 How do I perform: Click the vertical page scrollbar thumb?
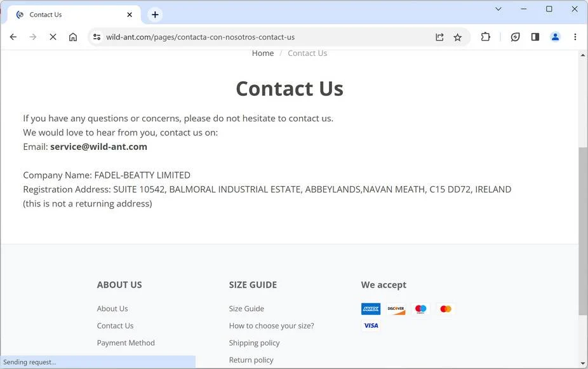coord(582,231)
